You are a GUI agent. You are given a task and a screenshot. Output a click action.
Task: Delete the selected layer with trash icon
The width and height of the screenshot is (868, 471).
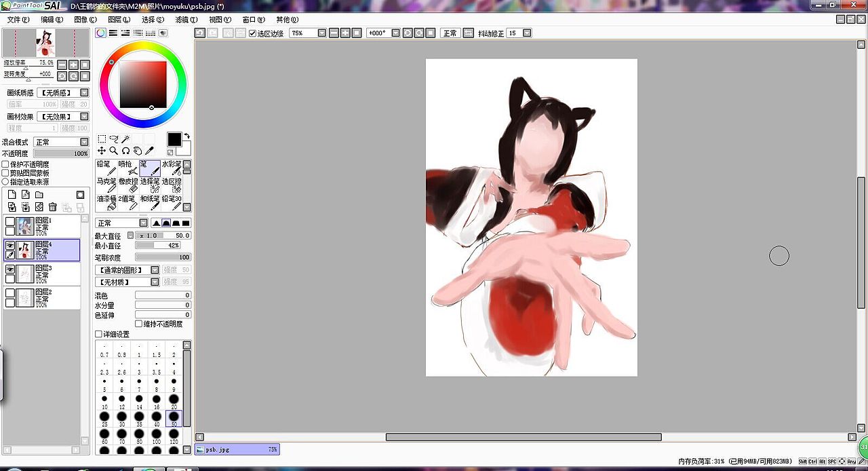pos(52,207)
